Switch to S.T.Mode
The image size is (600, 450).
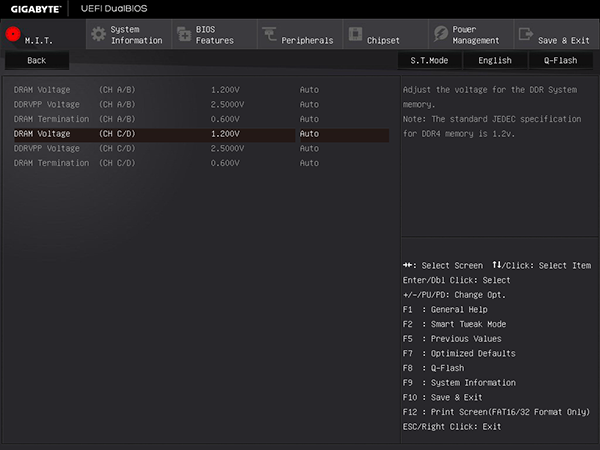point(429,60)
